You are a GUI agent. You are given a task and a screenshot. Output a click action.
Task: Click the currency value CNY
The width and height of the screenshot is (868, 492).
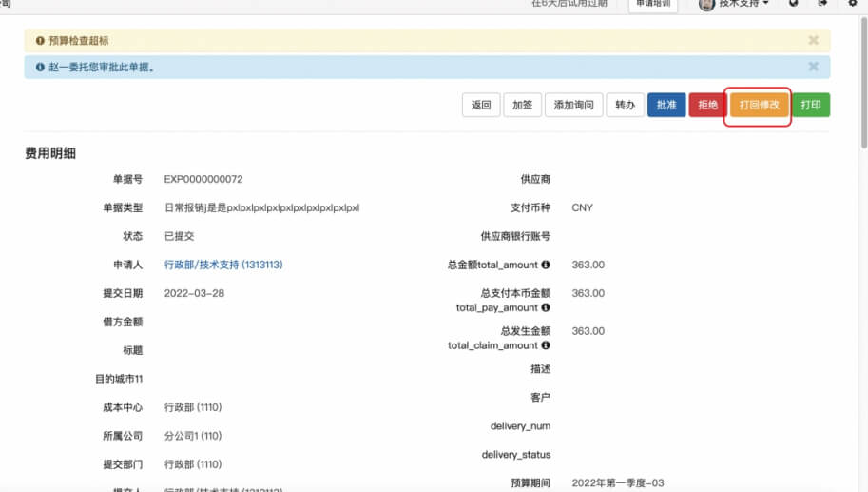pyautogui.click(x=582, y=207)
